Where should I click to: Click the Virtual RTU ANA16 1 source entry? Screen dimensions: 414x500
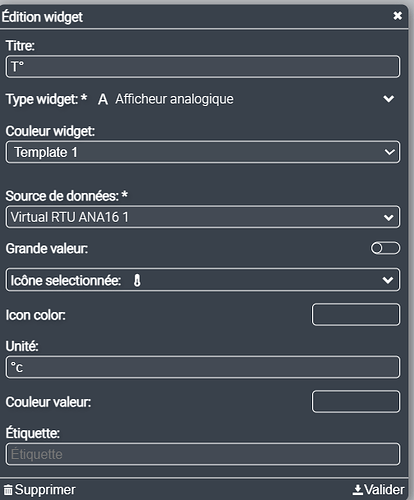coord(69,217)
